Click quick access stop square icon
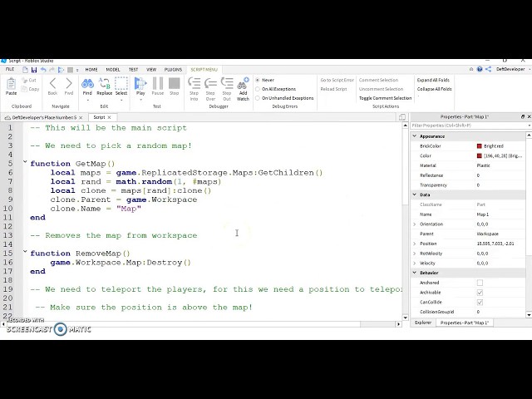532x399 pixels. tap(70, 70)
